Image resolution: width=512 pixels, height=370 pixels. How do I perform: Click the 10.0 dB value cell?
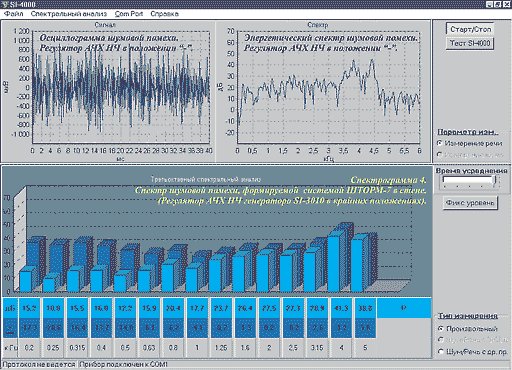tap(53, 308)
